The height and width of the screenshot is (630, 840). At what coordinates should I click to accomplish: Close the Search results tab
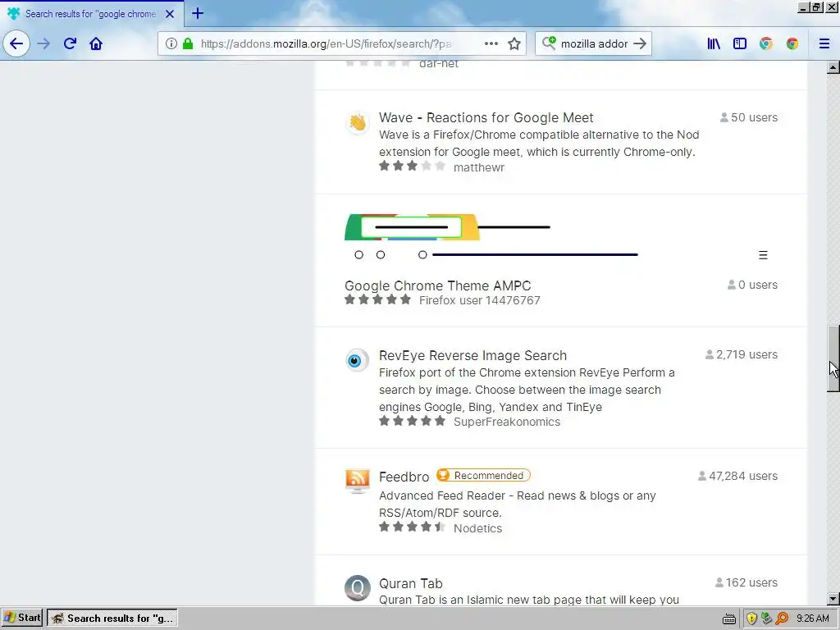[170, 14]
